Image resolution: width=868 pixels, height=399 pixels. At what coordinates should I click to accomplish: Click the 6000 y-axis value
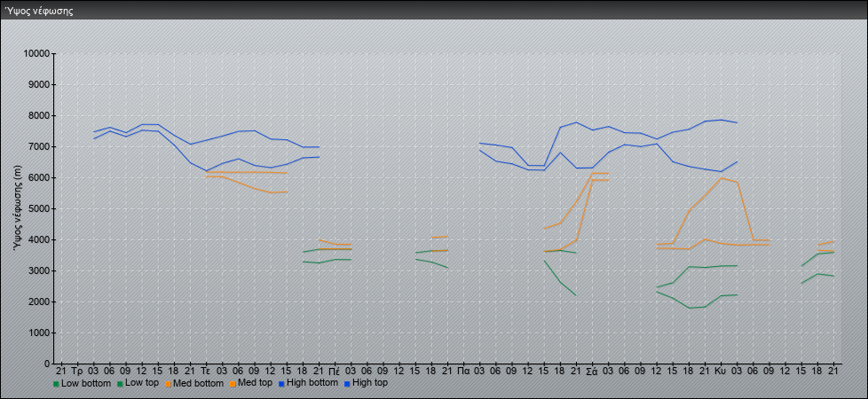tap(39, 177)
